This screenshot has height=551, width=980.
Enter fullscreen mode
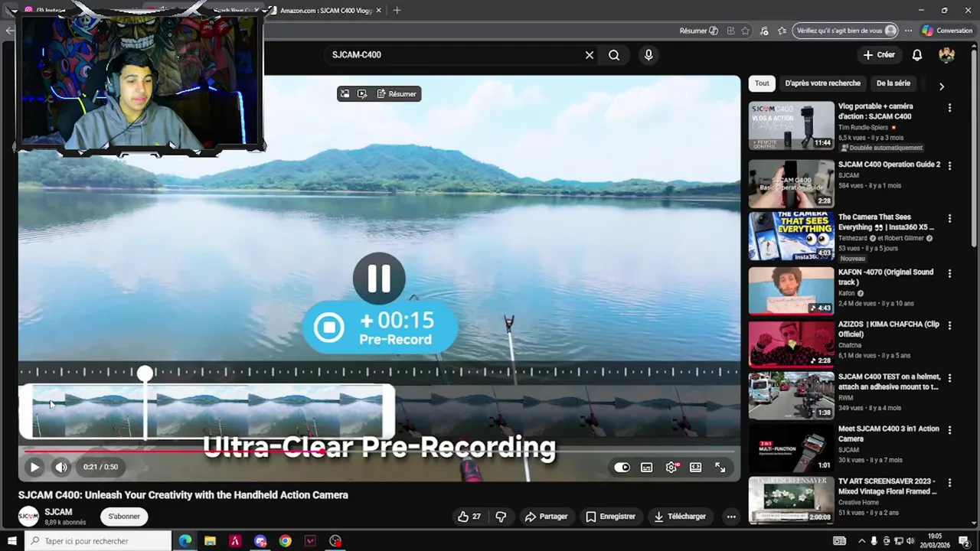click(x=720, y=468)
